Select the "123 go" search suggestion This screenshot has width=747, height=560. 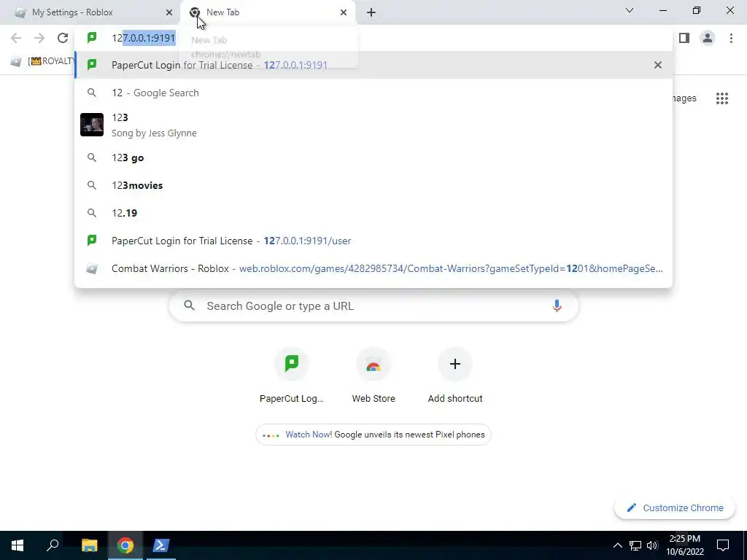(373, 157)
